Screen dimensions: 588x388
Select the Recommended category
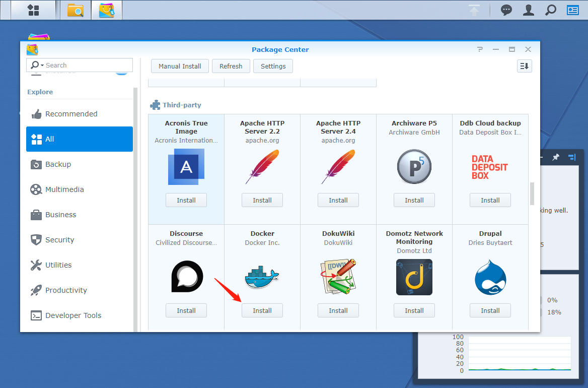(x=80, y=114)
